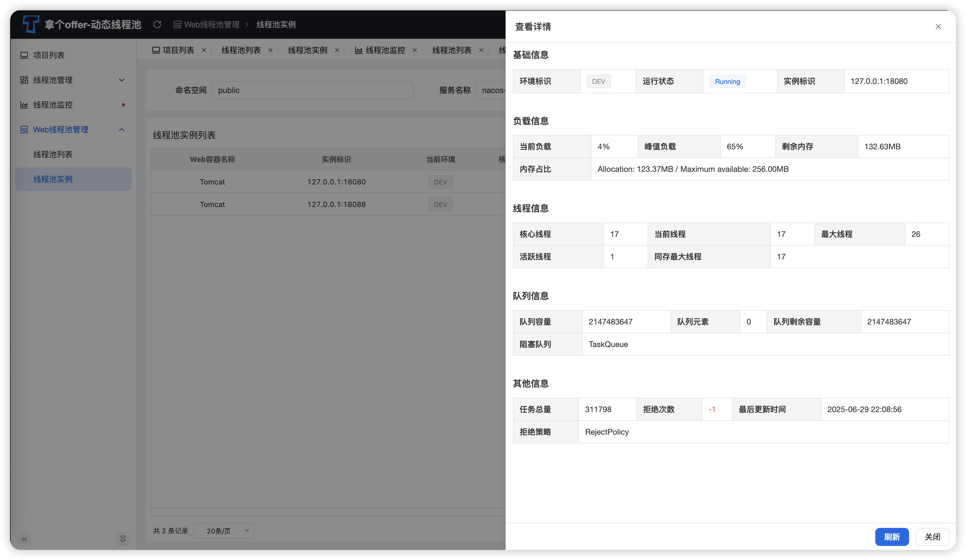Close the 项目列表 tab via X
Viewport: 966px width, 560px height.
click(x=204, y=50)
